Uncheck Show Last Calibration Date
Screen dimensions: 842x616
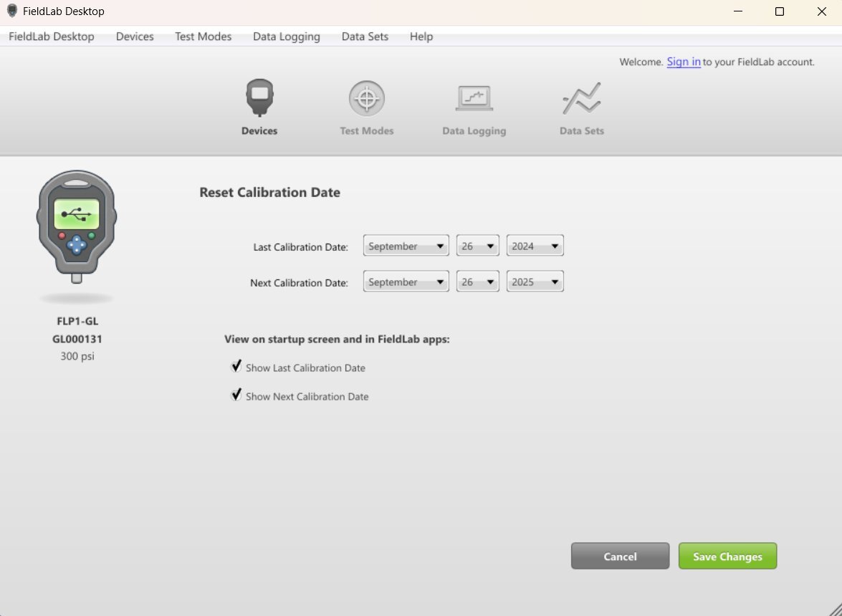point(236,367)
